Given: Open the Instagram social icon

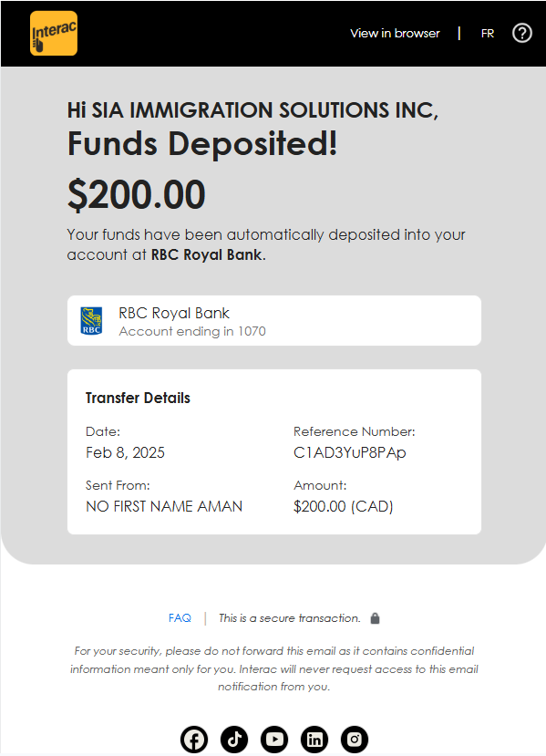Looking at the screenshot, I should [x=355, y=739].
